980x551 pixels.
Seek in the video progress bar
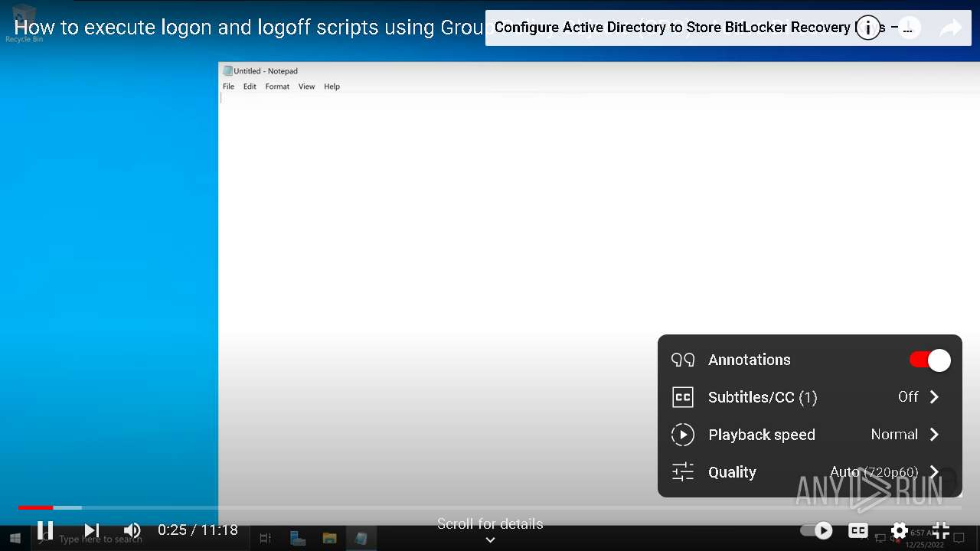tap(490, 507)
